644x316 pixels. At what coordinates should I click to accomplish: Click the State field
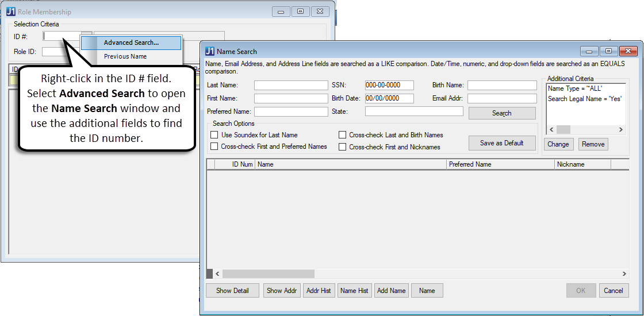coord(414,111)
